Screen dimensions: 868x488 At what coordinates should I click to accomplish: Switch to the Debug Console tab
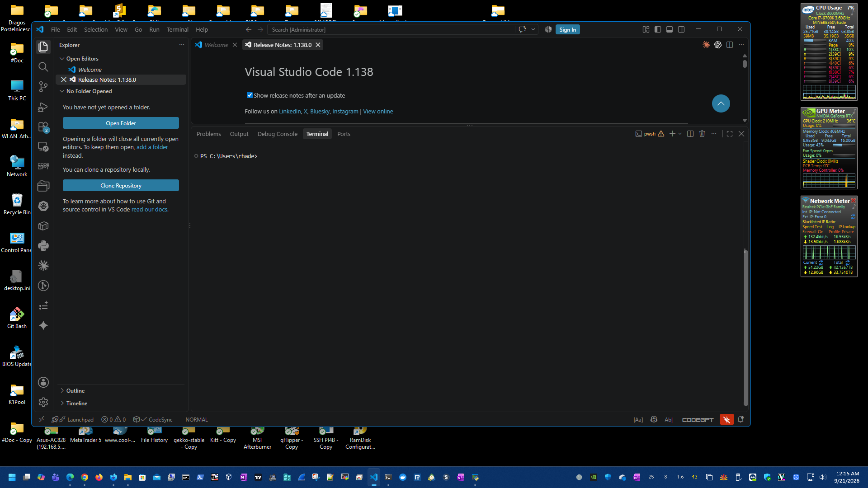click(277, 134)
